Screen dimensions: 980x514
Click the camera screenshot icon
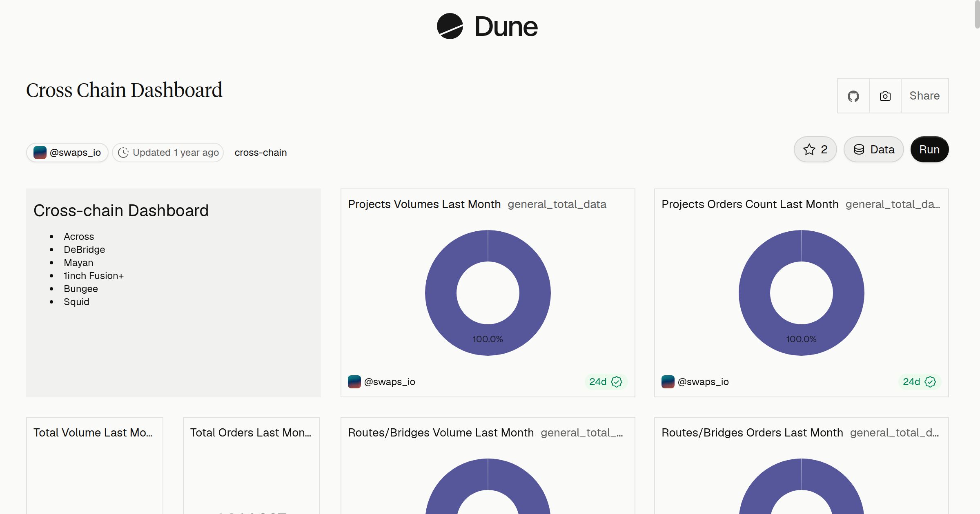pyautogui.click(x=885, y=96)
